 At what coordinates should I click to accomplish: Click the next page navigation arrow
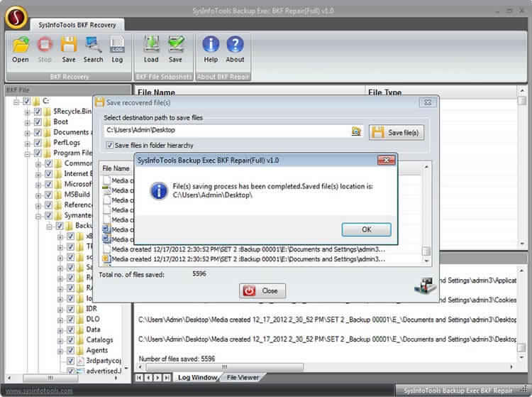157,378
